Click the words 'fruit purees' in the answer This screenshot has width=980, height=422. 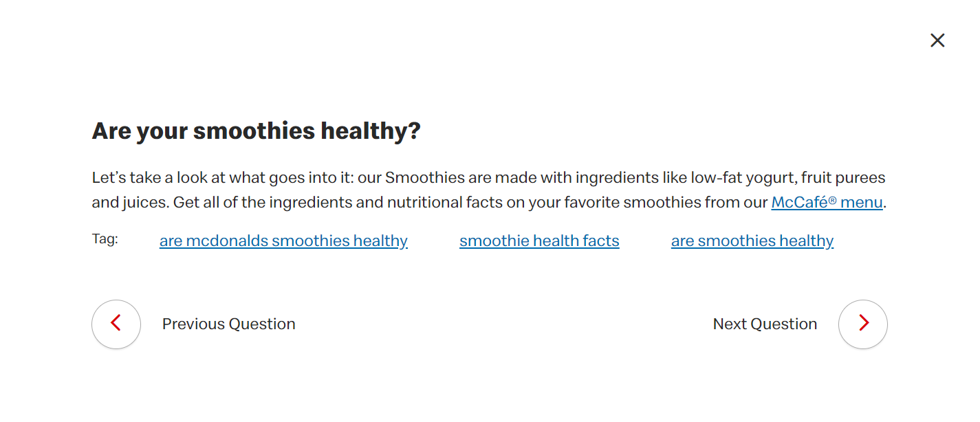coord(842,178)
